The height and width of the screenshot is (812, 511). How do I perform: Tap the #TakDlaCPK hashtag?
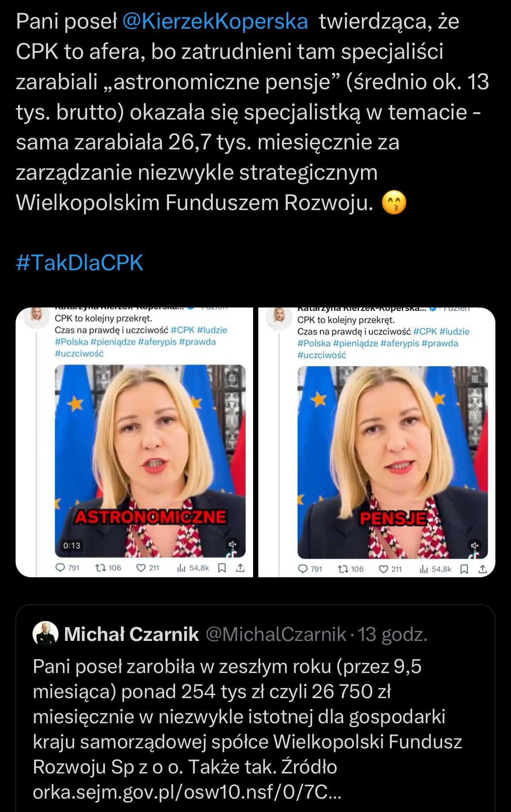80,262
